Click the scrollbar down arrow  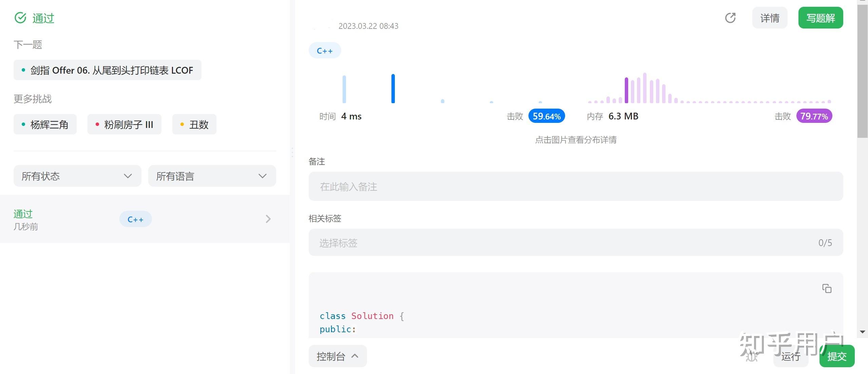(x=862, y=332)
